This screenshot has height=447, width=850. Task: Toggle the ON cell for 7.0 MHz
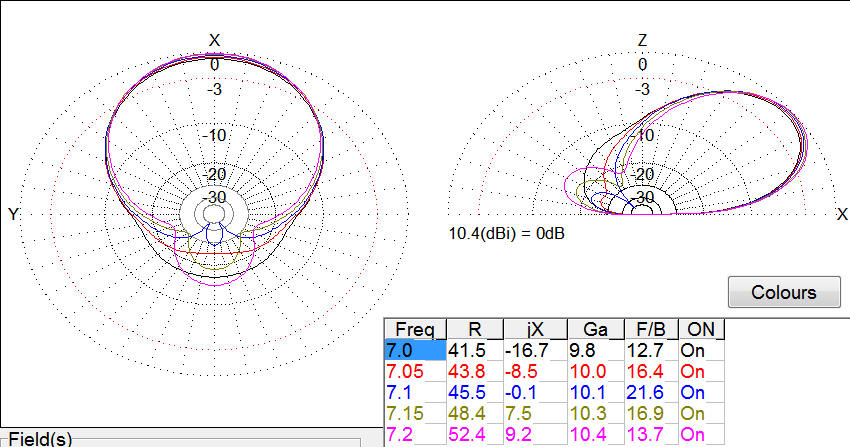click(x=702, y=351)
